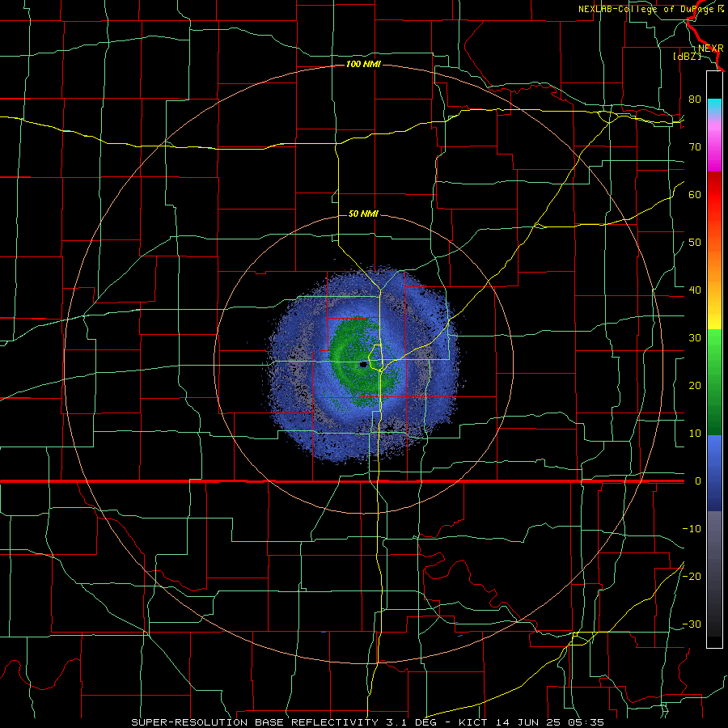The height and width of the screenshot is (728, 728).
Task: Click the 10 value on dBZ scale
Action: [x=695, y=434]
